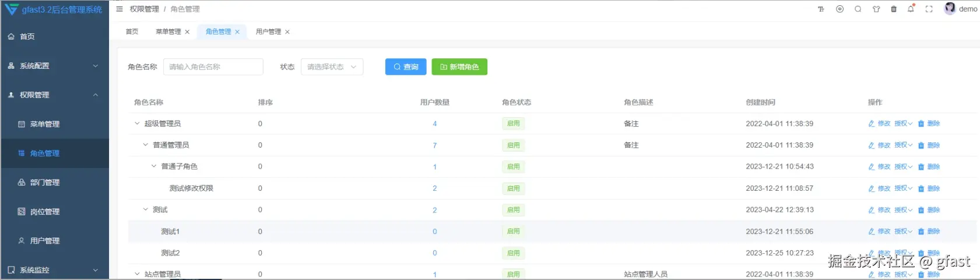Collapse the 普通管理员 tree row
Image resolution: width=980 pixels, height=280 pixels.
(146, 145)
